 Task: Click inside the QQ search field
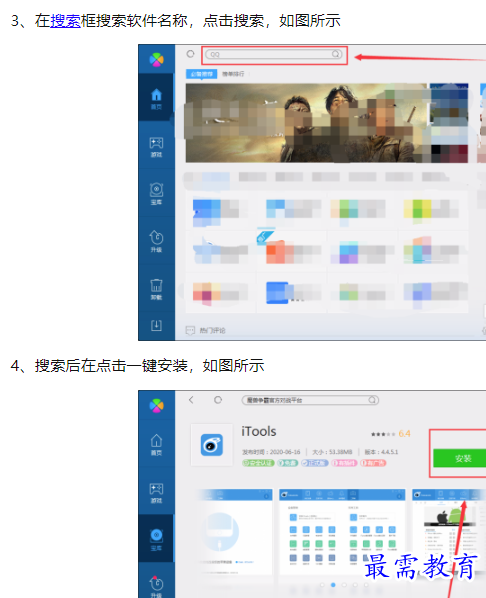274,54
